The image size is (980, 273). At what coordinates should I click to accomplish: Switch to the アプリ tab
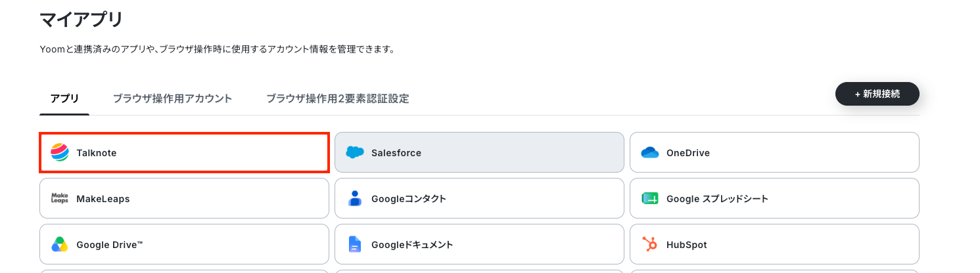tap(64, 98)
